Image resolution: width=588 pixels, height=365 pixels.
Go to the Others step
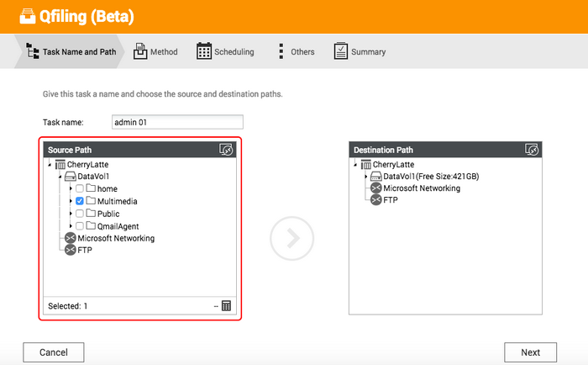click(296, 51)
